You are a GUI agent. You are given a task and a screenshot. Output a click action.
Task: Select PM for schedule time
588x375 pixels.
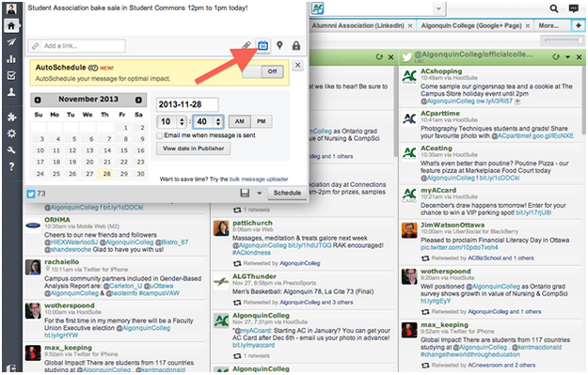[262, 121]
